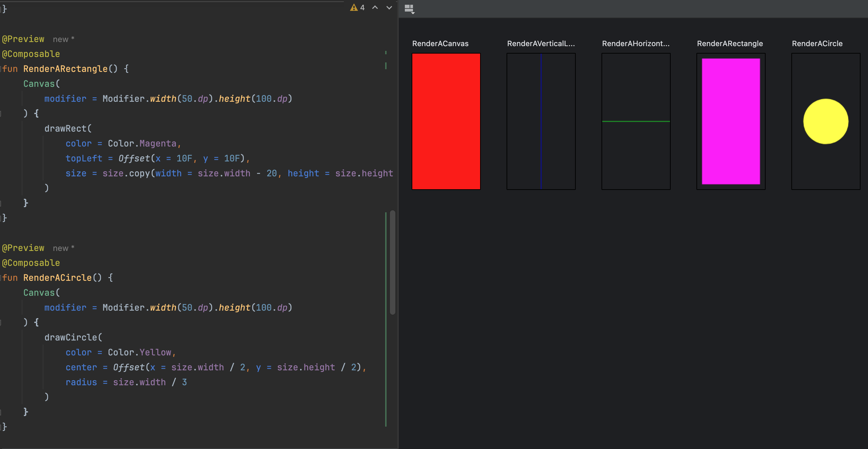Open the preview layout switcher icon
This screenshot has width=868, height=449.
pos(410,9)
